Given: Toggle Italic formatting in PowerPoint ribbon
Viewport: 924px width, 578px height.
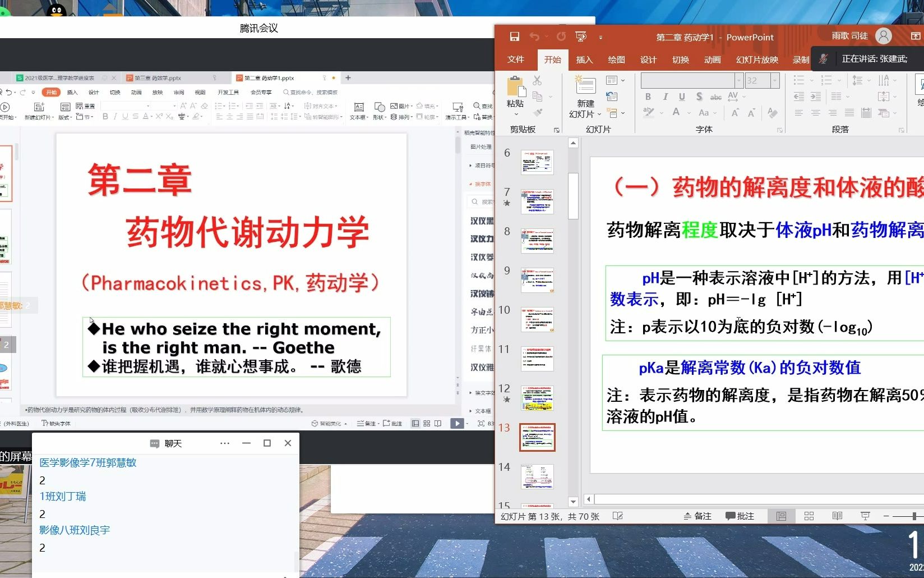Looking at the screenshot, I should [665, 97].
